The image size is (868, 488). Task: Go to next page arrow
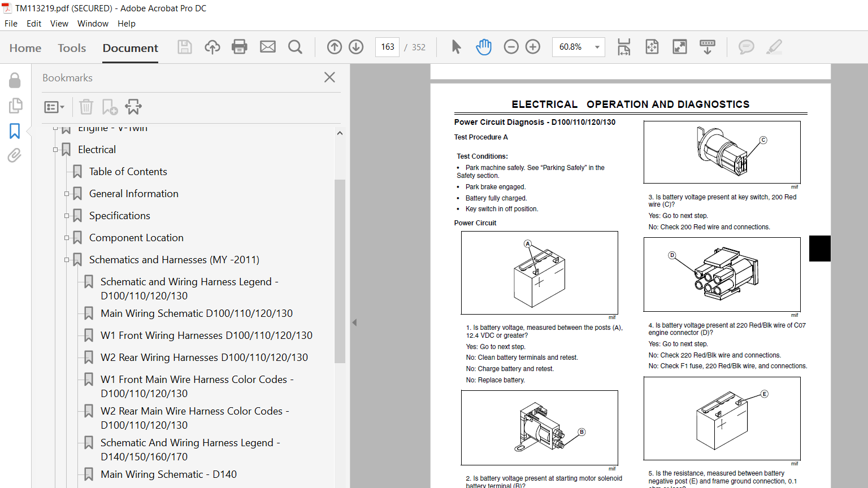356,47
